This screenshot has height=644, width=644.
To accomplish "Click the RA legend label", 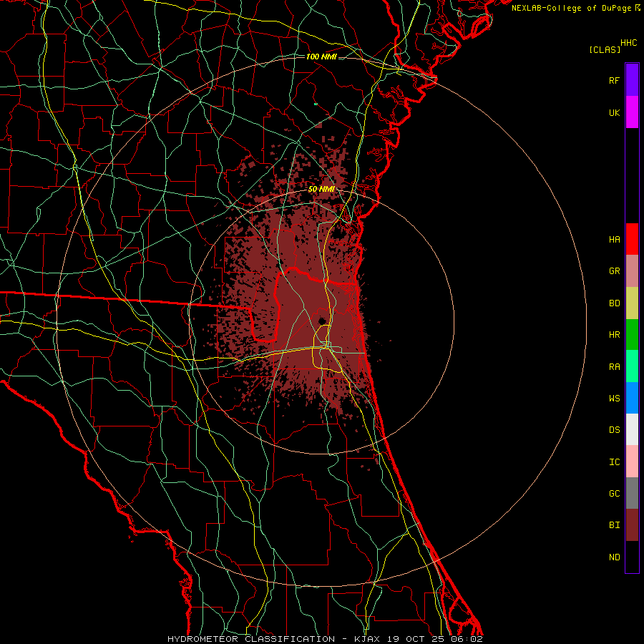I will click(x=614, y=366).
